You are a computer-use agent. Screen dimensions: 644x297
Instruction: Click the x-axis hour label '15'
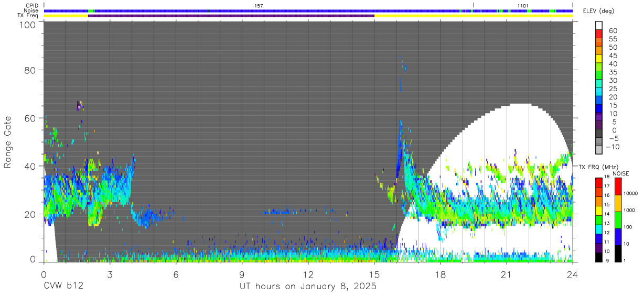click(x=374, y=274)
